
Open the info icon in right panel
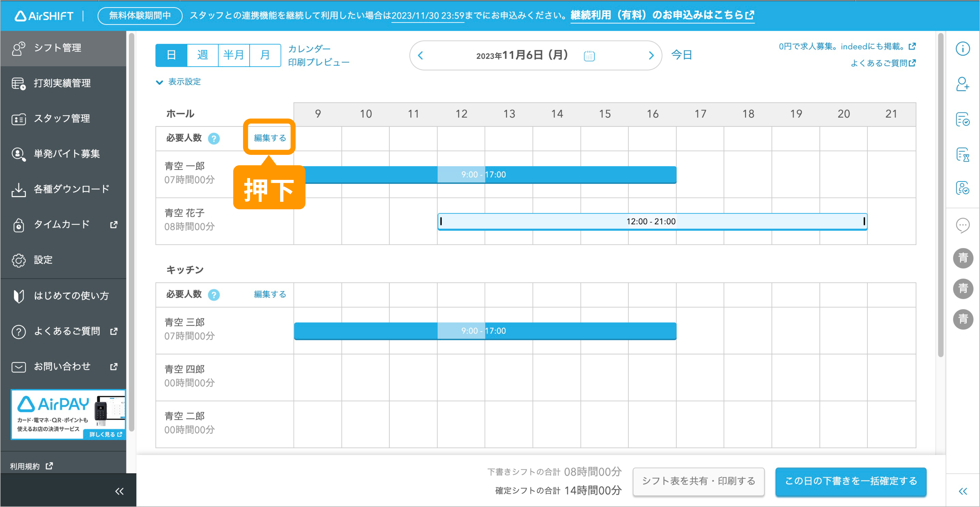962,49
